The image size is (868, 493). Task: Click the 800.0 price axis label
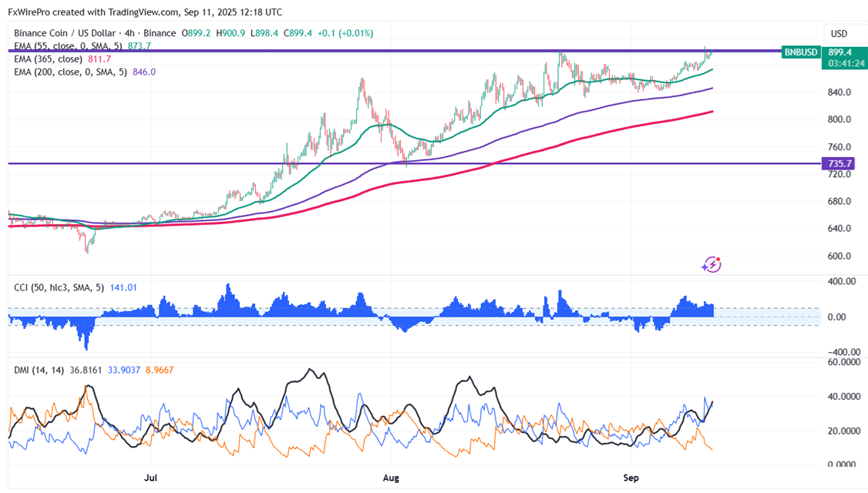click(x=839, y=119)
